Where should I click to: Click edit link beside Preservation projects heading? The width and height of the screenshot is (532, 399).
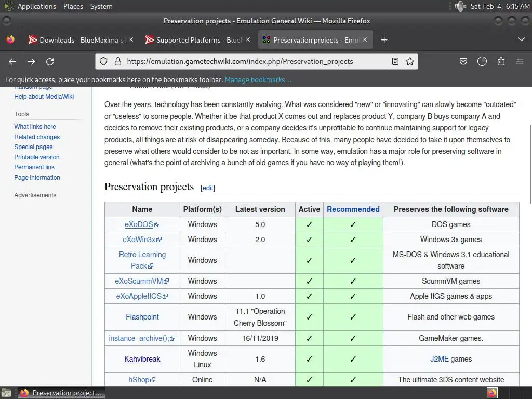pyautogui.click(x=208, y=188)
